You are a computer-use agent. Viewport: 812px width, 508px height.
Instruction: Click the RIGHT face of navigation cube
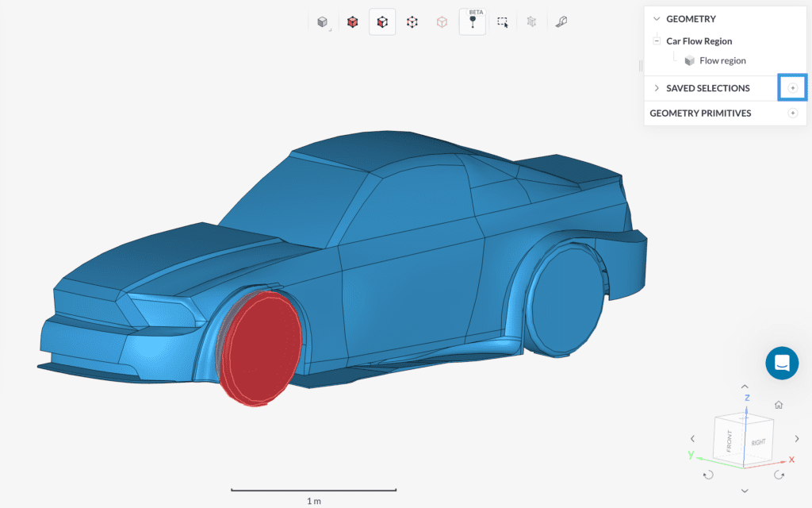click(758, 441)
